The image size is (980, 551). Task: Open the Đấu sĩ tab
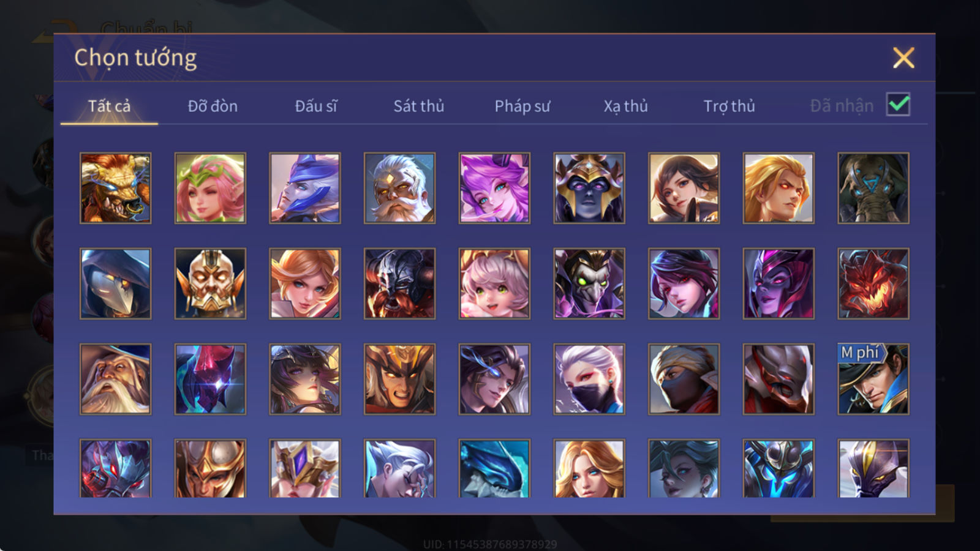[x=316, y=106]
